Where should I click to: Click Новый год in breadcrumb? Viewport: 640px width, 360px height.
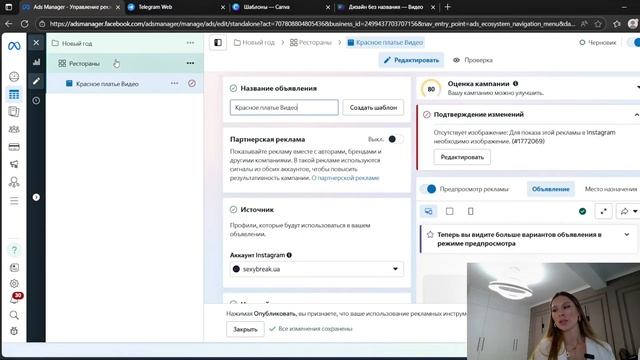[x=254, y=42]
